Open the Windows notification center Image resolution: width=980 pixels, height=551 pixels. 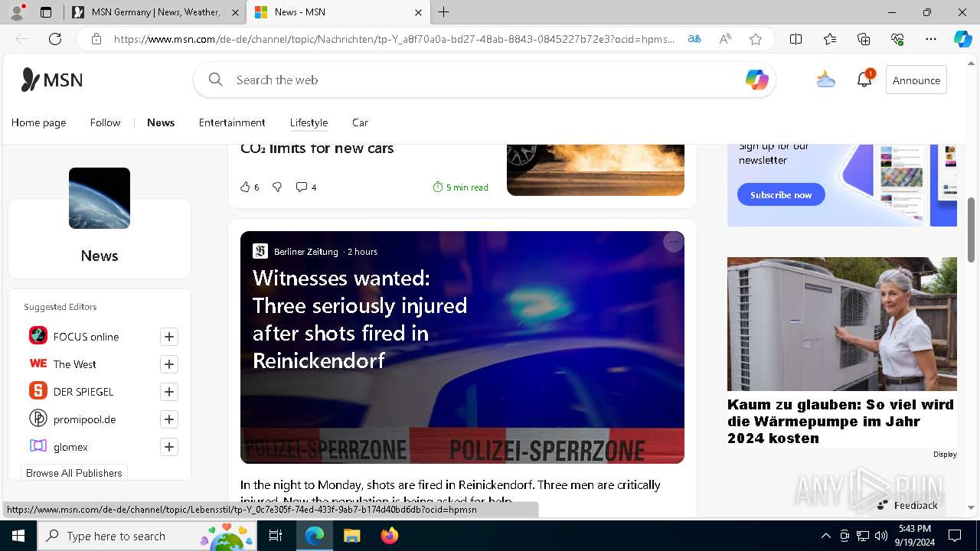pos(955,536)
